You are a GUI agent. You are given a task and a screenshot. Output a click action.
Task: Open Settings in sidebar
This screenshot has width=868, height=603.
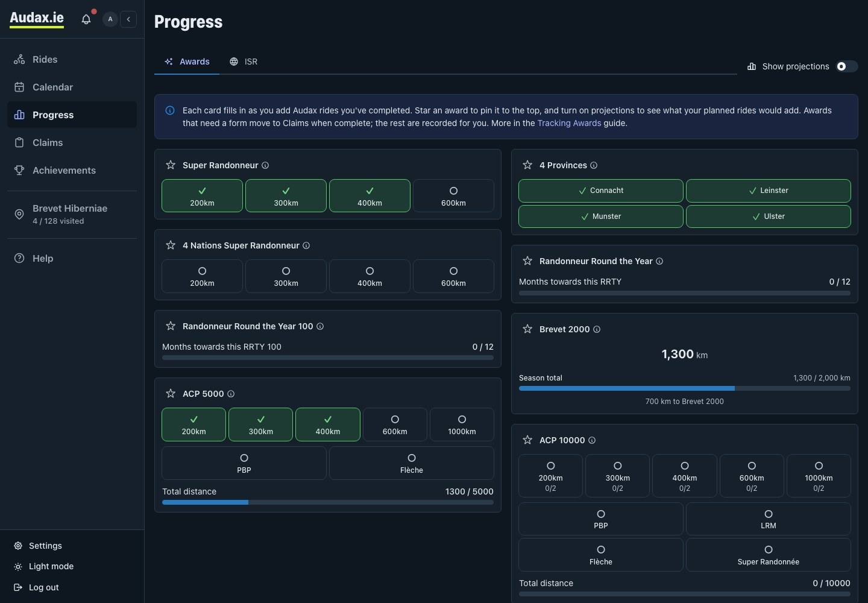coord(72,546)
